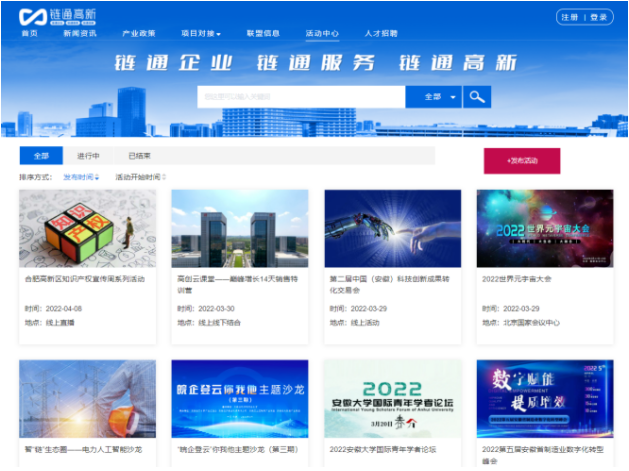Open 高创云课堂 activity title
Image resolution: width=629 pixels, height=471 pixels.
pyautogui.click(x=237, y=284)
